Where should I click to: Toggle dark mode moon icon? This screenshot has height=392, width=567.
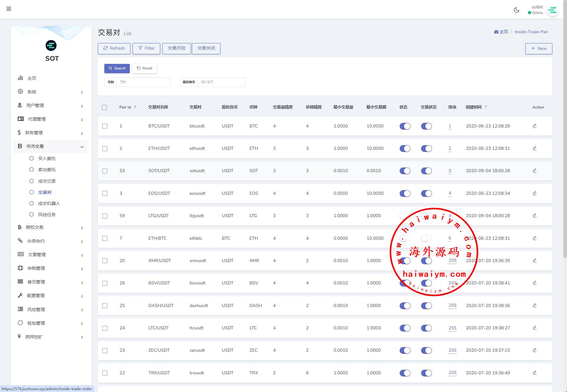pos(516,10)
